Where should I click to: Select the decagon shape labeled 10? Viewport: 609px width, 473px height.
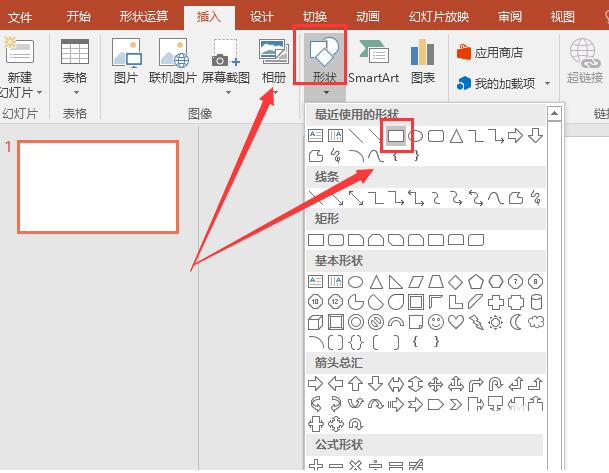[315, 302]
